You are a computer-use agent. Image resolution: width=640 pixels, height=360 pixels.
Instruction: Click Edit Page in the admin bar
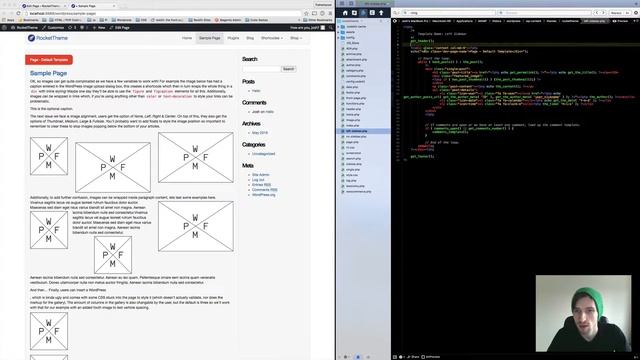pos(120,27)
